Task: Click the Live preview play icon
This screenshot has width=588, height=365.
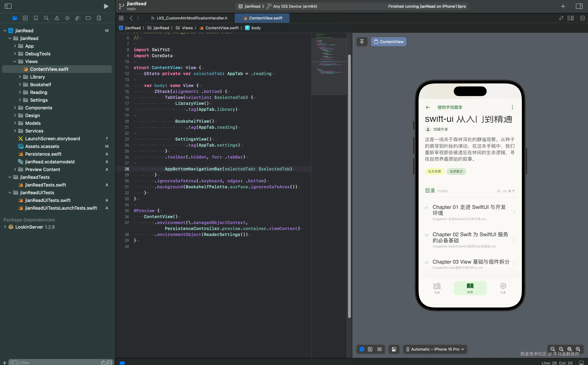Action: [x=362, y=349]
